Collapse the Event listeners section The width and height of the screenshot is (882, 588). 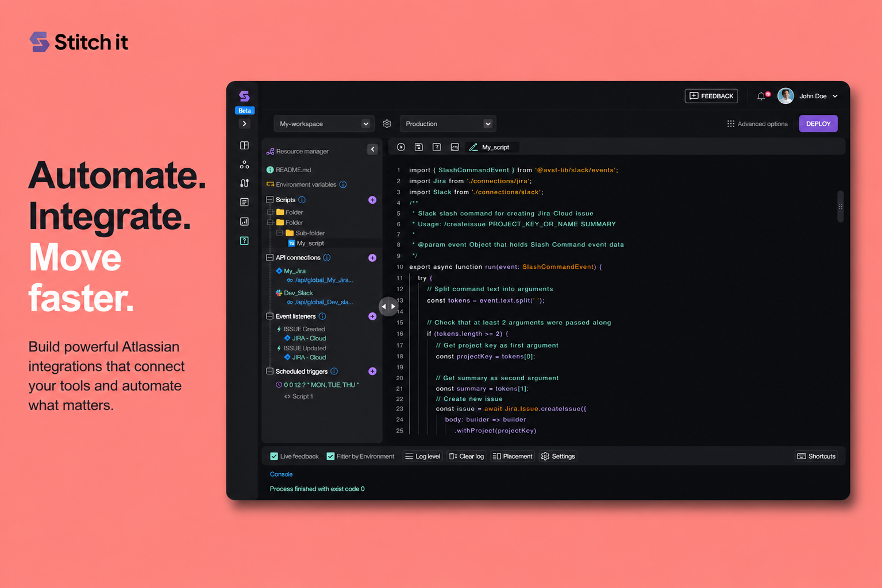[269, 316]
